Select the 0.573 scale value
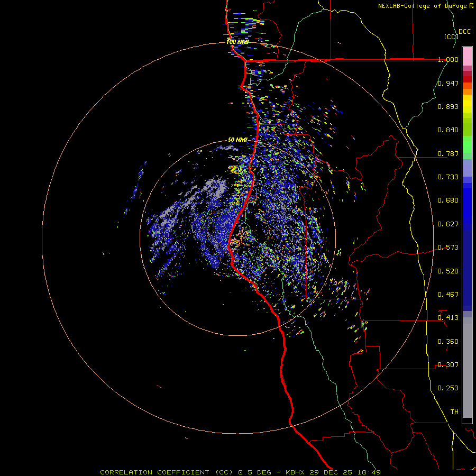 [448, 248]
